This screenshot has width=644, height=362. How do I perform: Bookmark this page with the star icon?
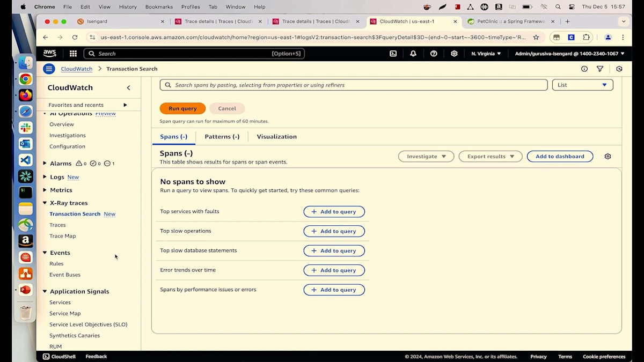point(536,37)
